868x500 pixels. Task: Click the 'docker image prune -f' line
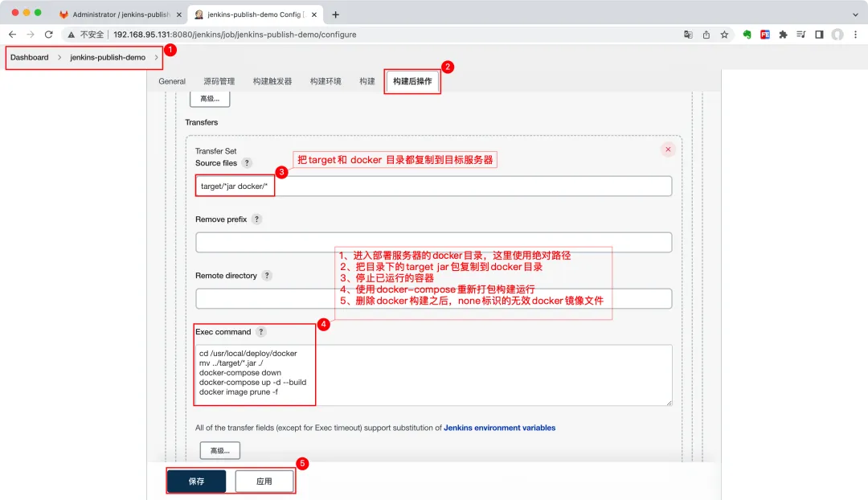(x=239, y=392)
